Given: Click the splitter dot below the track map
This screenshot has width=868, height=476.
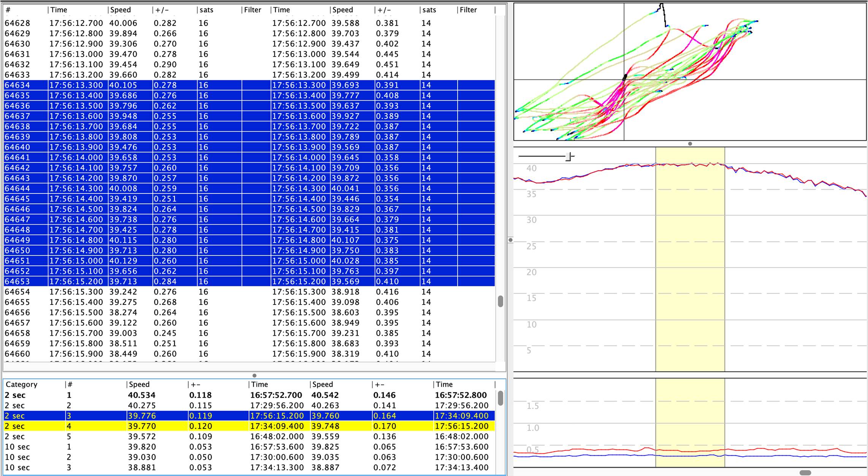Looking at the screenshot, I should (690, 144).
